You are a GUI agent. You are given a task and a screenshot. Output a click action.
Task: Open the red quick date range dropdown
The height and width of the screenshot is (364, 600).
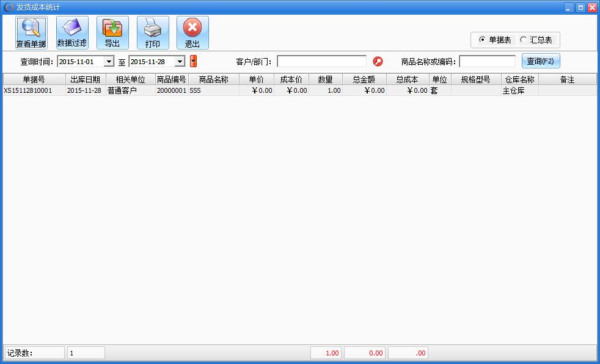pos(193,61)
